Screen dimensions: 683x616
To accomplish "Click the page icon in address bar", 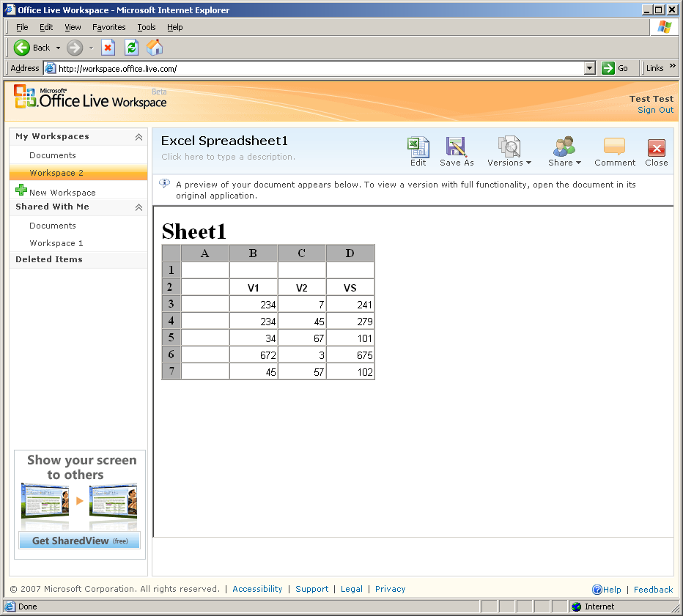I will coord(51,68).
